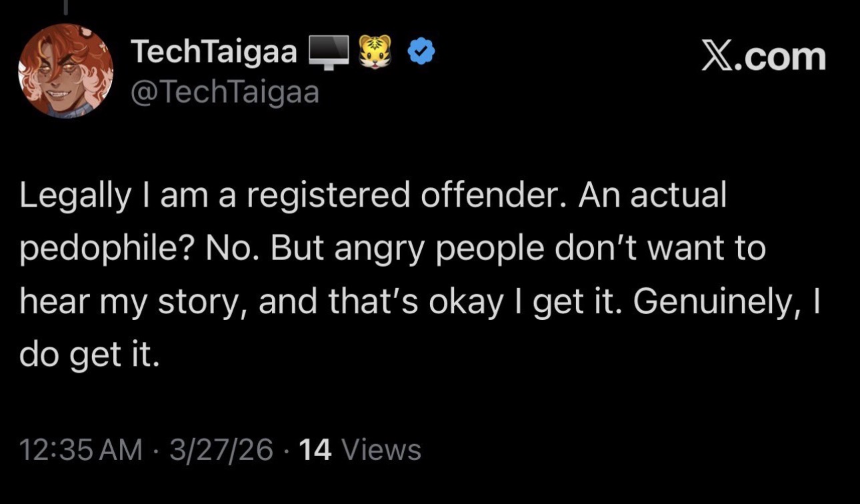Click the desktop computer emoji beside name
The height and width of the screenshot is (504, 860).
pyautogui.click(x=329, y=53)
